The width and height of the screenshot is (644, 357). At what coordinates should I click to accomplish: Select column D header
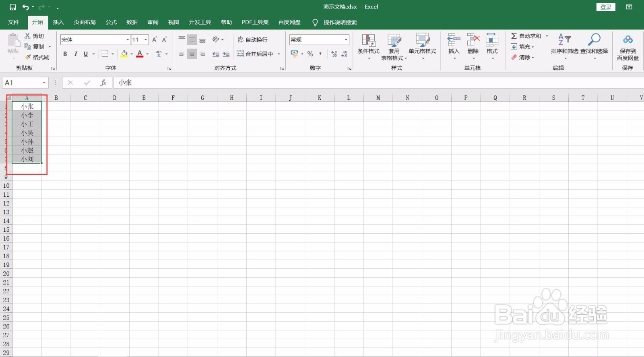click(115, 98)
